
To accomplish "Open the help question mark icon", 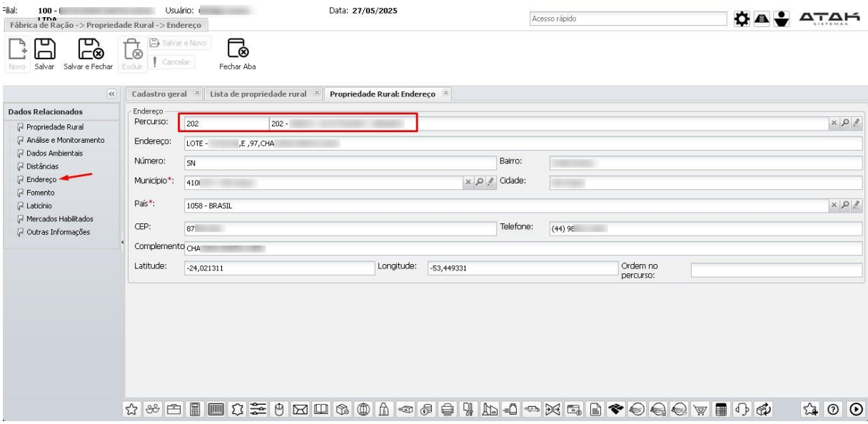I will [833, 410].
